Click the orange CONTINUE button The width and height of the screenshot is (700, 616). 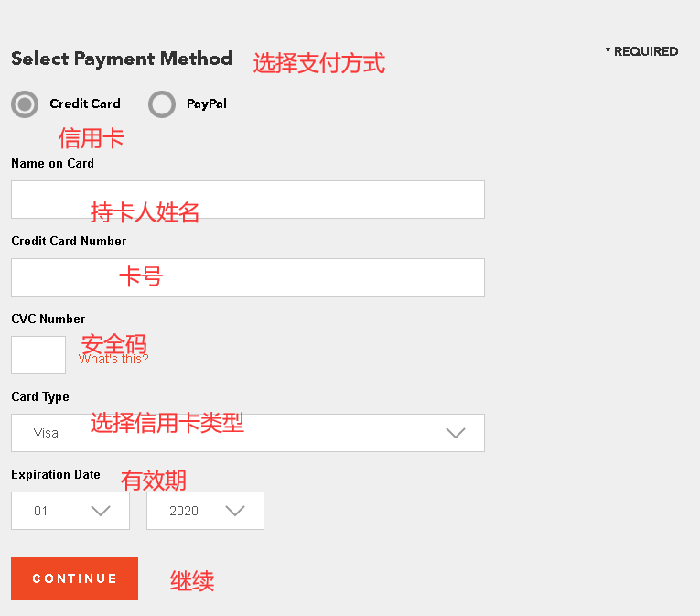74,578
